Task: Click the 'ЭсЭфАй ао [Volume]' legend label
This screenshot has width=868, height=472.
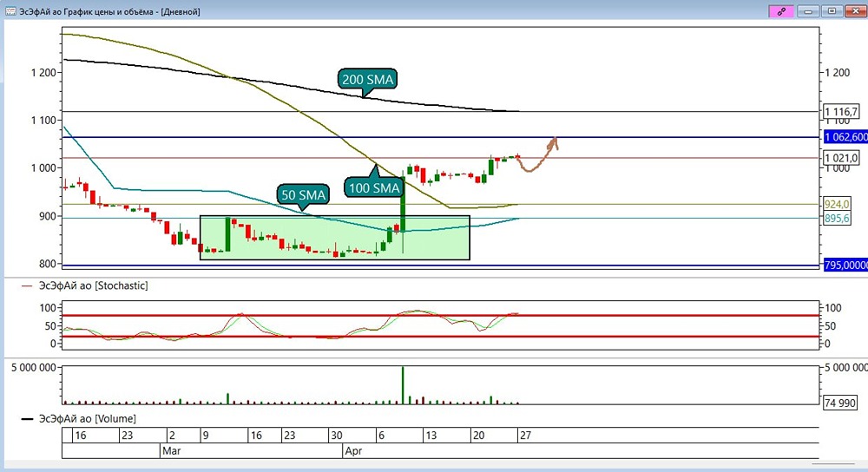Action: pos(87,419)
